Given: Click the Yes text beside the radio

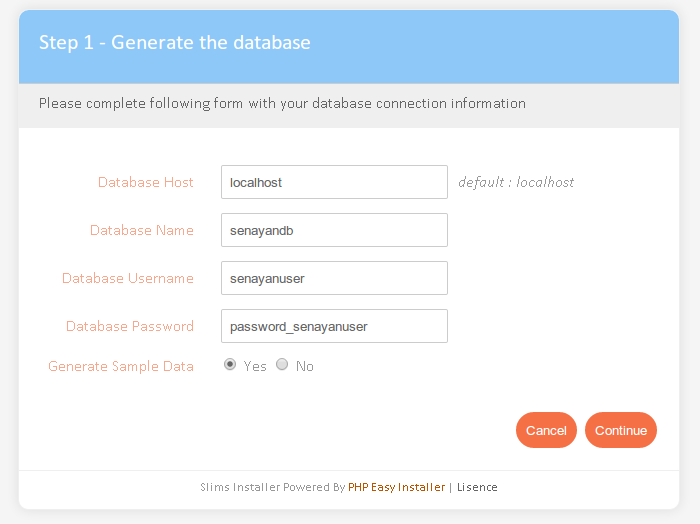Looking at the screenshot, I should click(255, 366).
